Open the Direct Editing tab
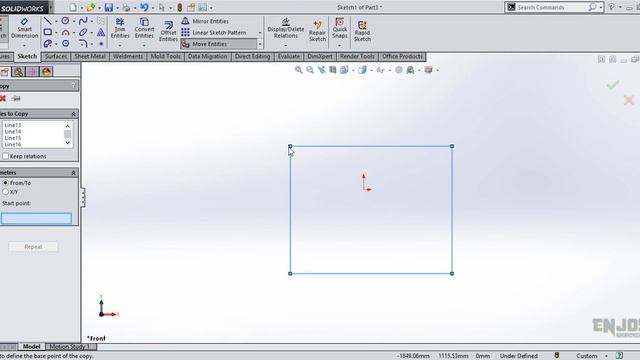This screenshot has height=360, width=640. click(252, 56)
